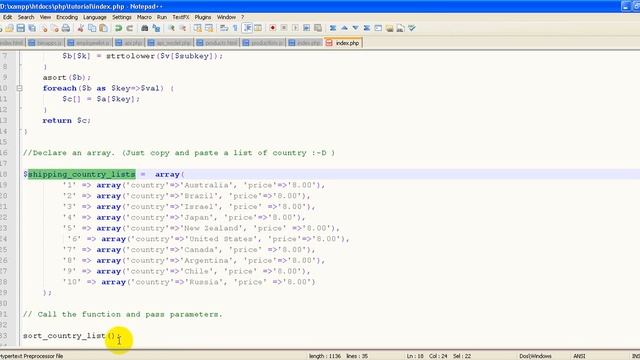Screen dimensions: 640x360
Task: Click the 'Australia' string in code
Action: tap(207, 185)
